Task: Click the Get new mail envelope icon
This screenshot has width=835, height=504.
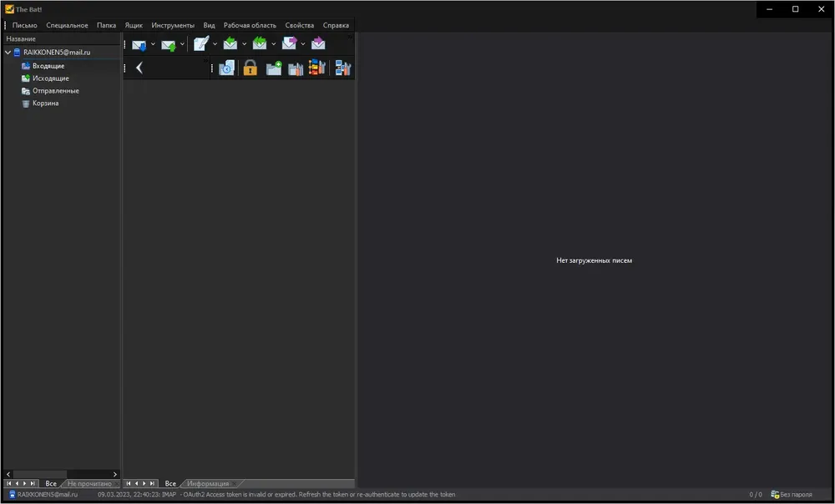Action: pos(139,45)
